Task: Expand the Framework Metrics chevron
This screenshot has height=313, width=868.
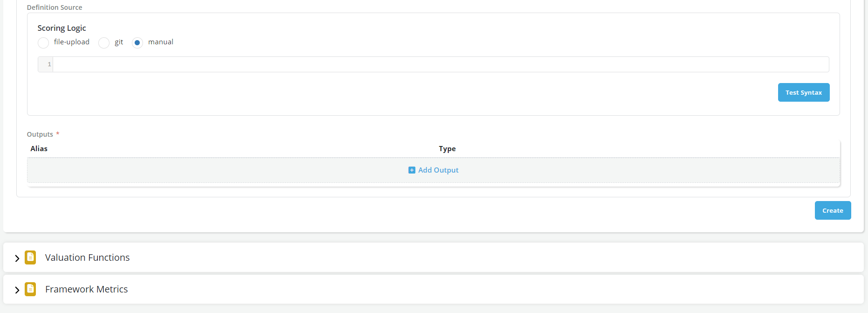Action: (17, 290)
